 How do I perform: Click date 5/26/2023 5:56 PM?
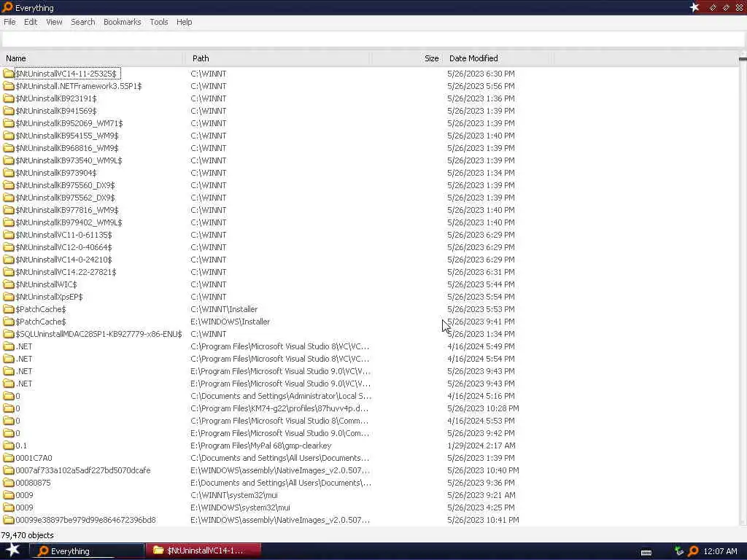(x=481, y=86)
